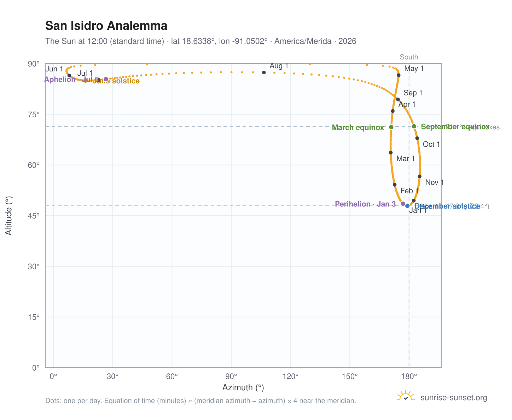
Task: Click the Mar 1 marker dot
Action: 391,153
